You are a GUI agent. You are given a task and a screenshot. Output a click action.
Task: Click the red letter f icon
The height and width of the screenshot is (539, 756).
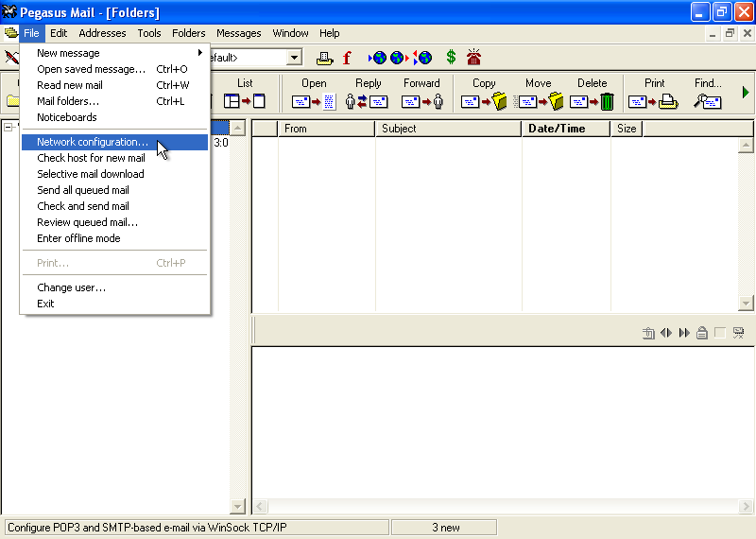(347, 58)
